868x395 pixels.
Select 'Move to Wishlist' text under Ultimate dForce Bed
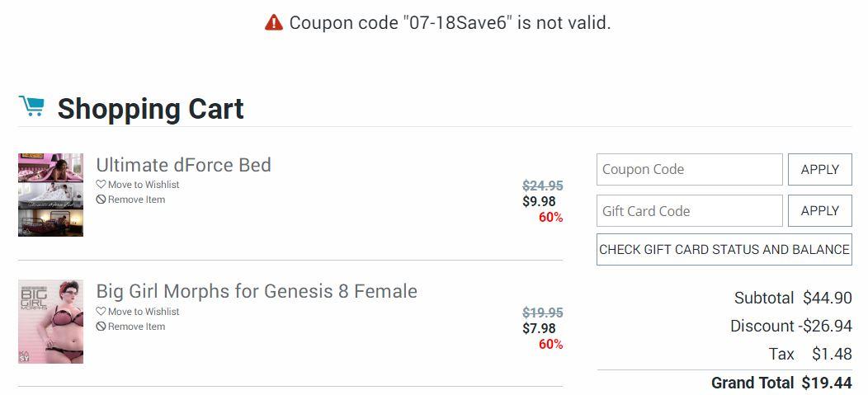[x=144, y=185]
